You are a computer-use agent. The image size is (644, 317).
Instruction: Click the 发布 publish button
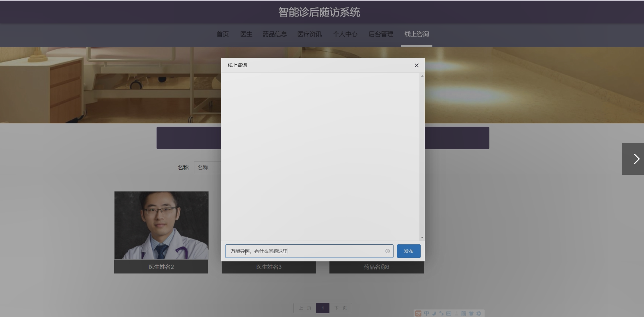[408, 251]
